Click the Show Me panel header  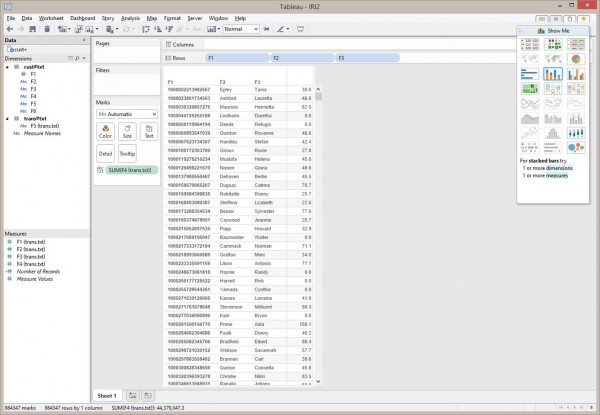click(553, 31)
